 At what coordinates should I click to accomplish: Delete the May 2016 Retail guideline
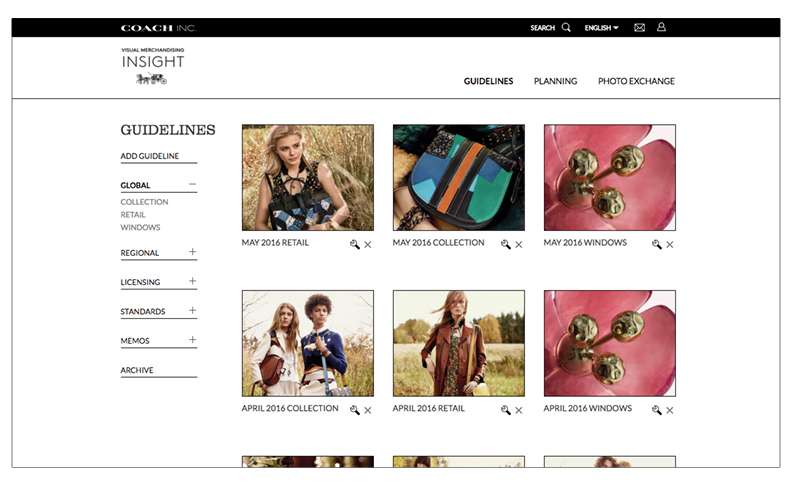click(x=368, y=245)
